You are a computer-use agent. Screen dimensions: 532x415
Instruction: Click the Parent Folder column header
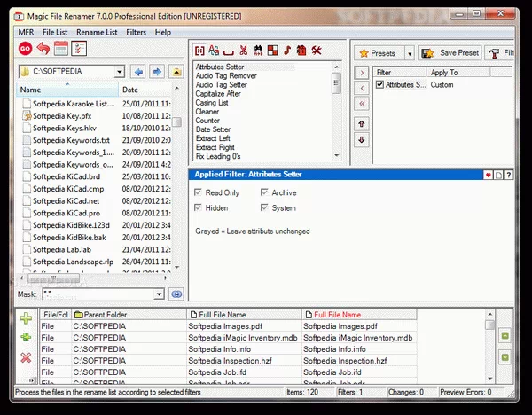[x=129, y=315]
